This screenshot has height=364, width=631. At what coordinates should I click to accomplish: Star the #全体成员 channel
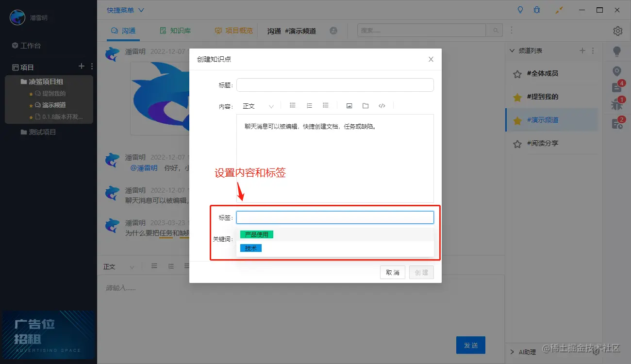[517, 74]
